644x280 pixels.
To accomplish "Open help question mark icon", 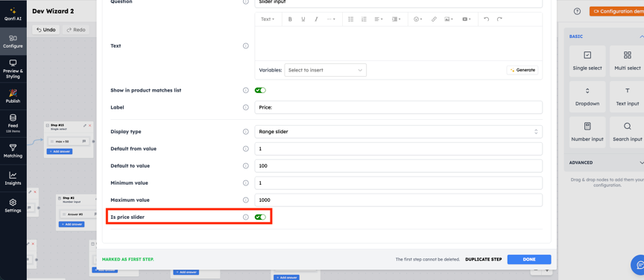I will click(577, 11).
